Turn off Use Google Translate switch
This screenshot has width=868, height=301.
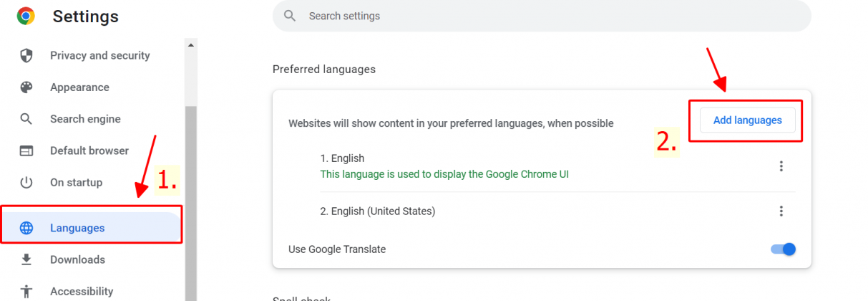pos(783,249)
